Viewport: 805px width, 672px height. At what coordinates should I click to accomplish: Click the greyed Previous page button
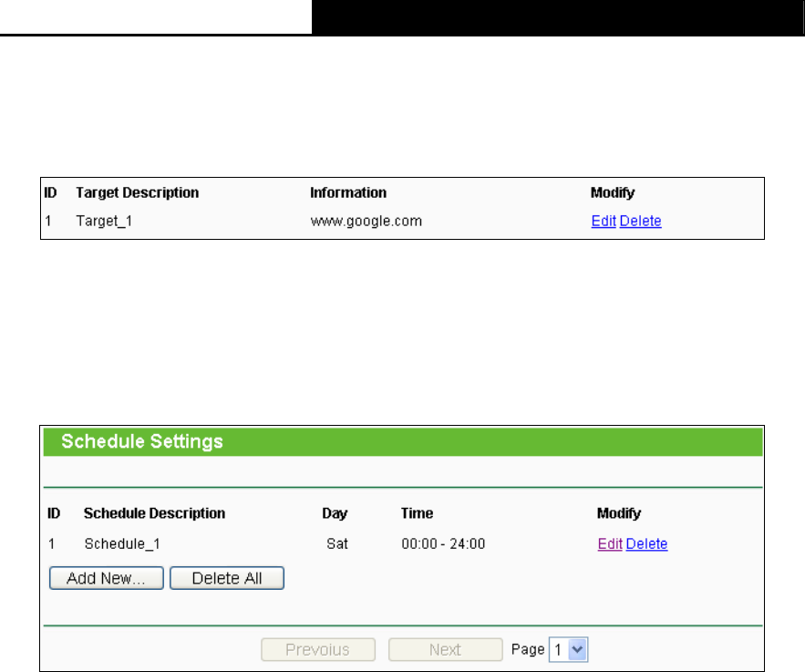point(318,649)
